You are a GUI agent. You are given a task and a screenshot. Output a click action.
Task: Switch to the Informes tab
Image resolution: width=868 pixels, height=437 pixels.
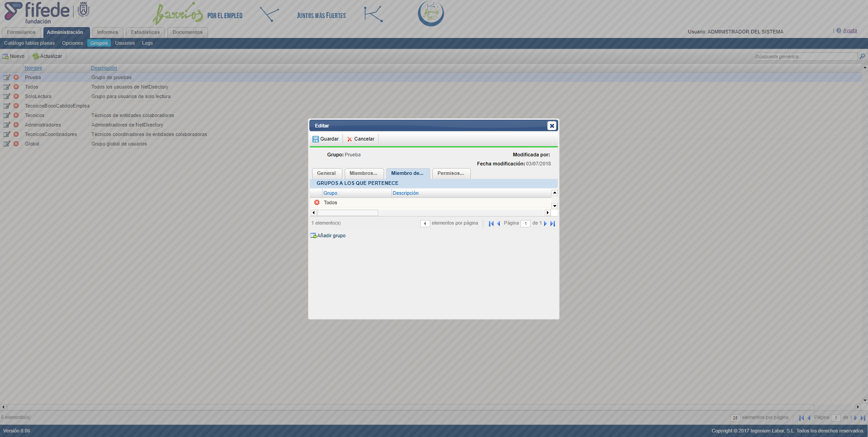point(108,33)
